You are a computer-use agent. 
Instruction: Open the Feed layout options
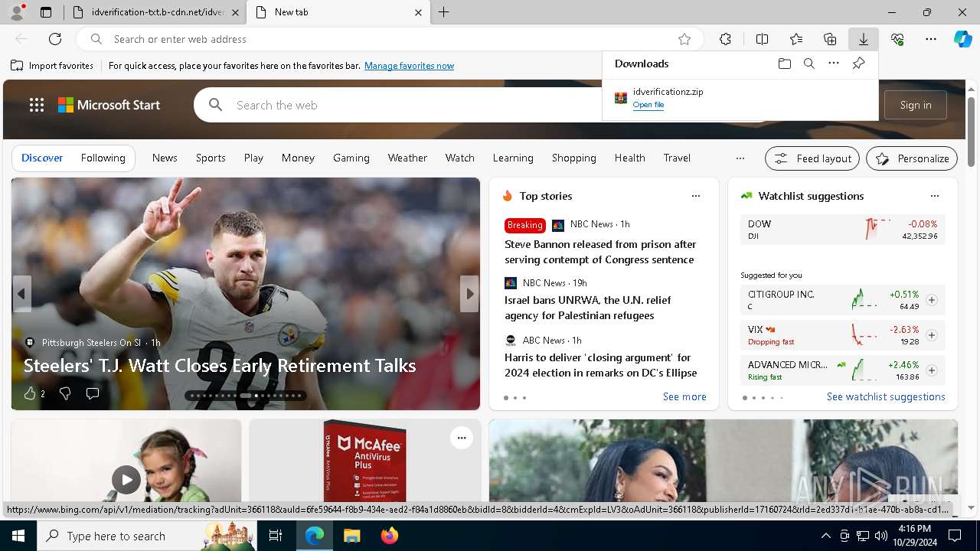(x=812, y=158)
